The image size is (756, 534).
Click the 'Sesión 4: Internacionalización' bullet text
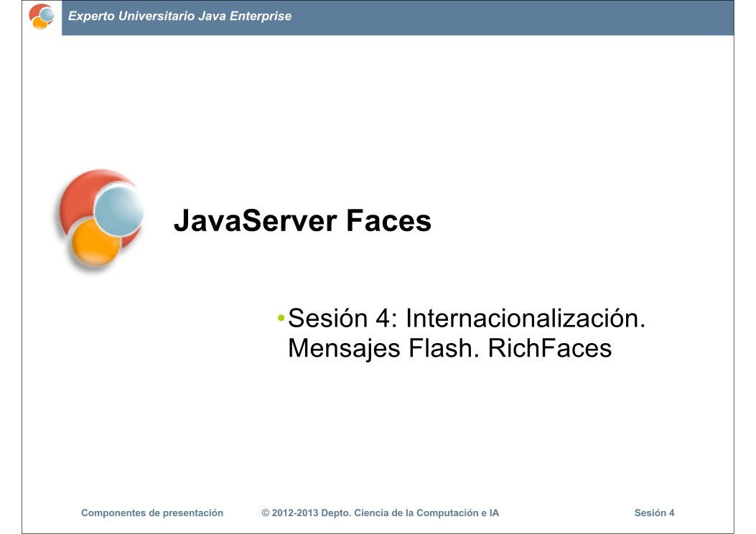(466, 318)
